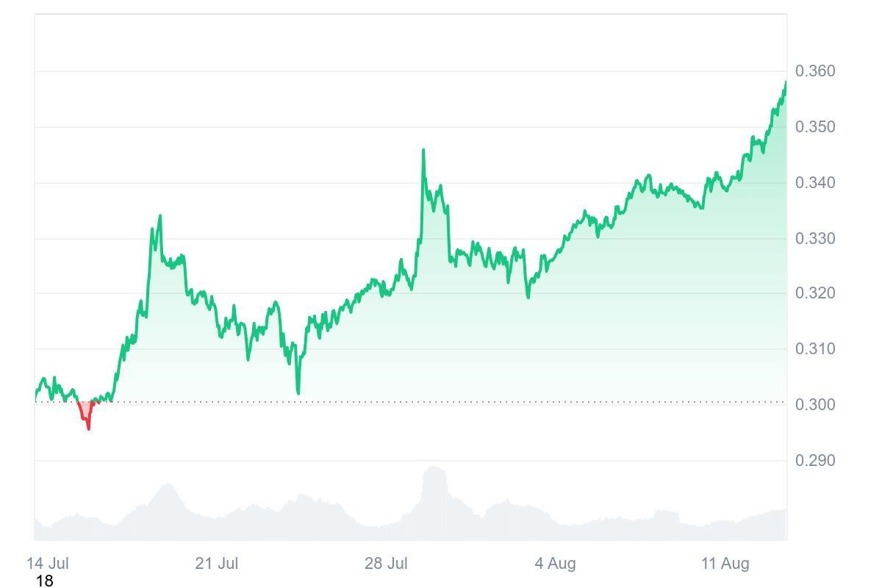Select the 0.290 price axis label
Image resolution: width=882 pixels, height=588 pixels.
click(815, 461)
